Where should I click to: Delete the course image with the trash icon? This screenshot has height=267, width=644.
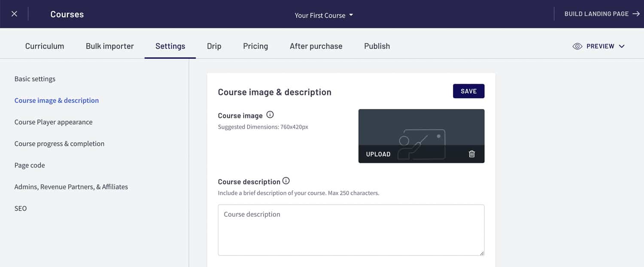471,153
